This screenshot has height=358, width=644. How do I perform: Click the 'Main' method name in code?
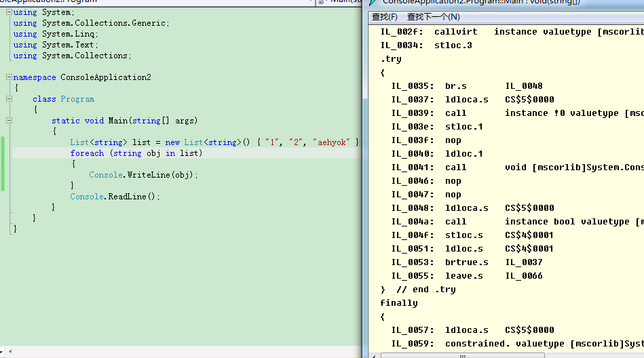point(118,121)
